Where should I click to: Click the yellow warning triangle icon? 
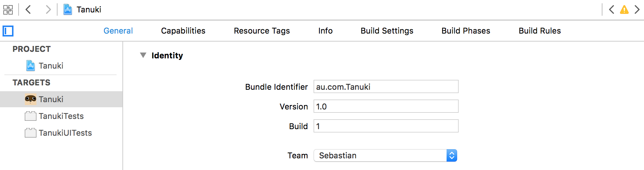(624, 10)
